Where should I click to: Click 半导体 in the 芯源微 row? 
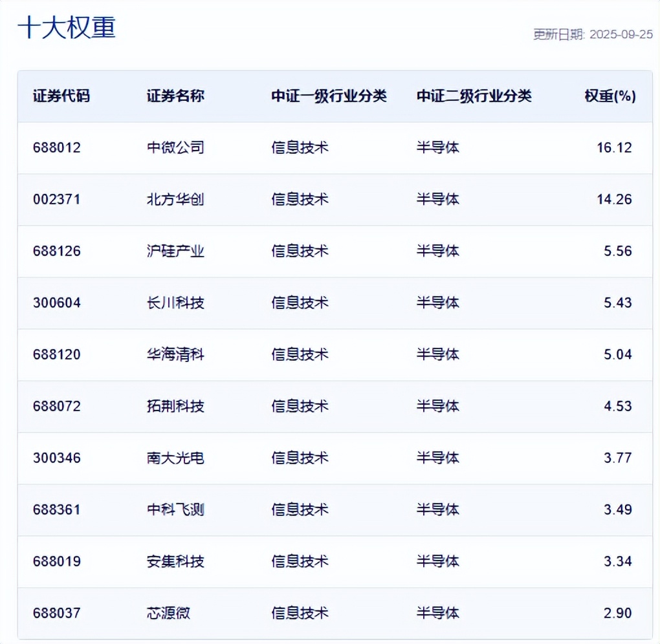(438, 614)
